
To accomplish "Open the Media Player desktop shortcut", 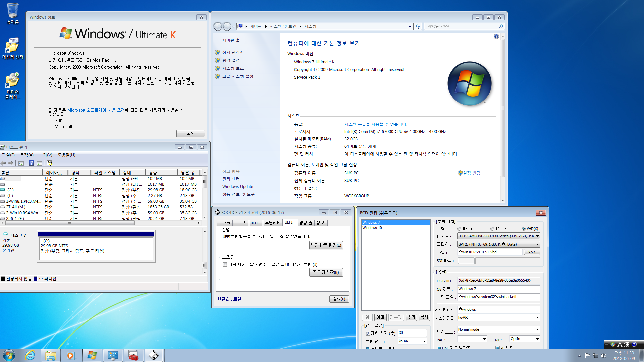I will pyautogui.click(x=12, y=85).
